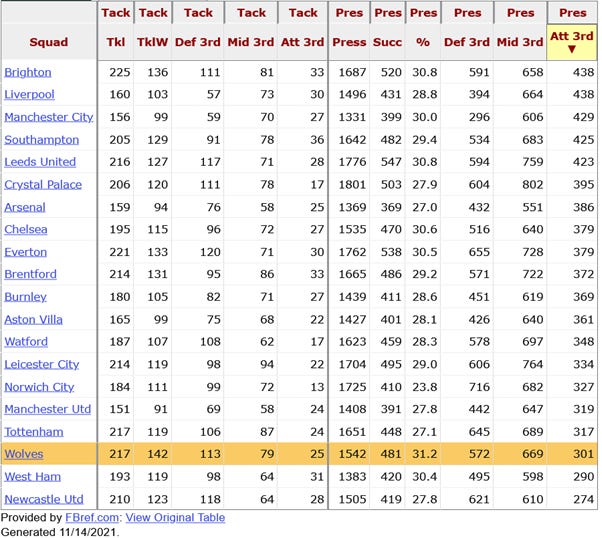
Task: Sort by the Tkl column header
Action: [116, 42]
